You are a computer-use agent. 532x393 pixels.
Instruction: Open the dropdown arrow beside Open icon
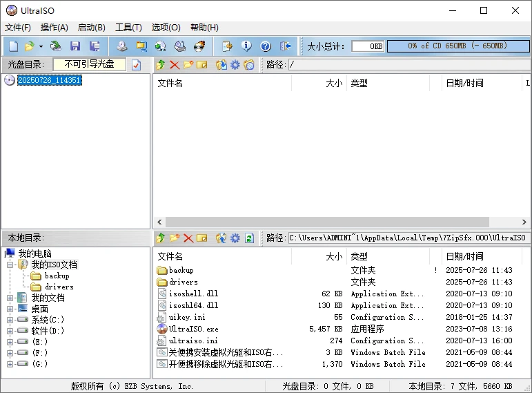pos(41,46)
